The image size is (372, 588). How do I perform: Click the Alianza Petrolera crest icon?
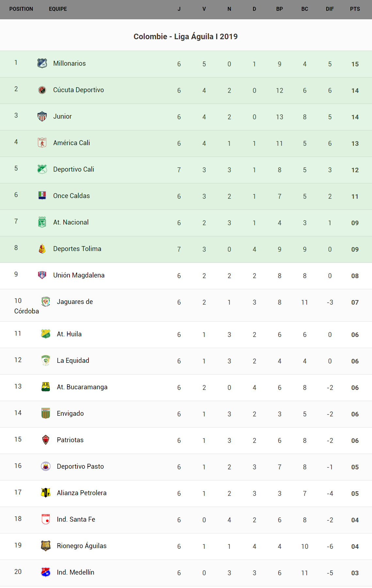coord(46,493)
